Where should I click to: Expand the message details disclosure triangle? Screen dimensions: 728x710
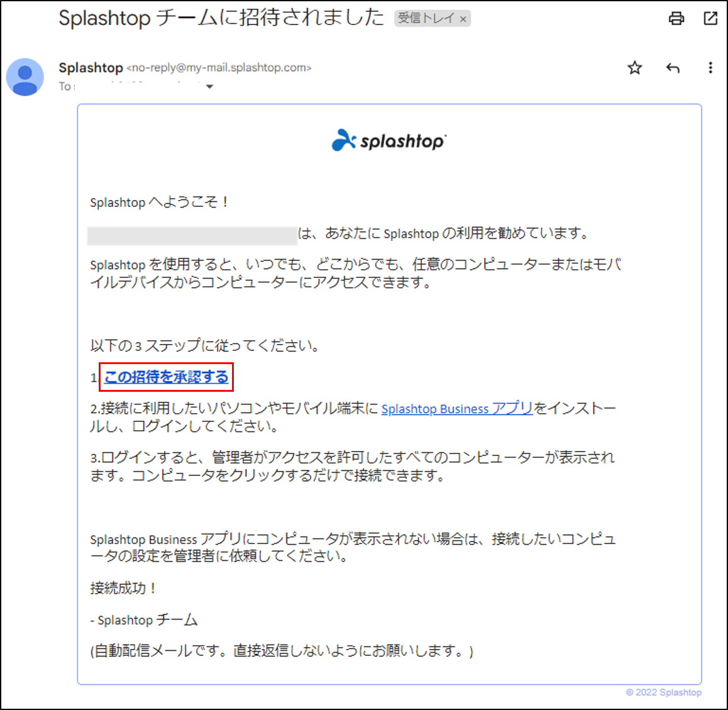coord(209,87)
